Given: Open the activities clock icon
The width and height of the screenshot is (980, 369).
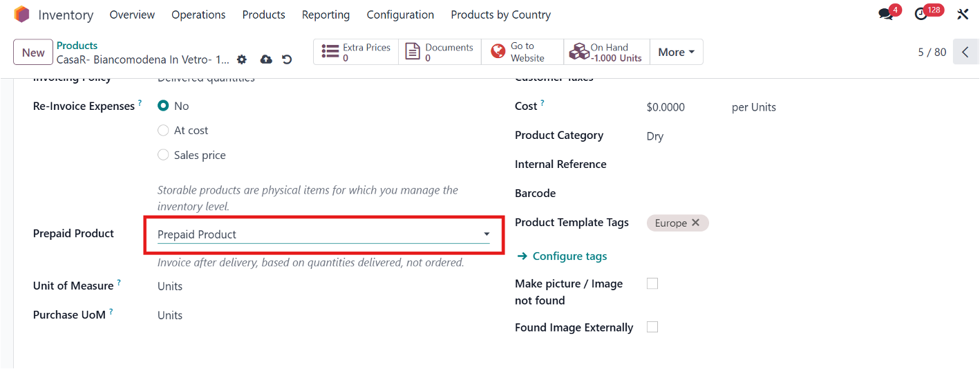Looking at the screenshot, I should click(x=921, y=15).
